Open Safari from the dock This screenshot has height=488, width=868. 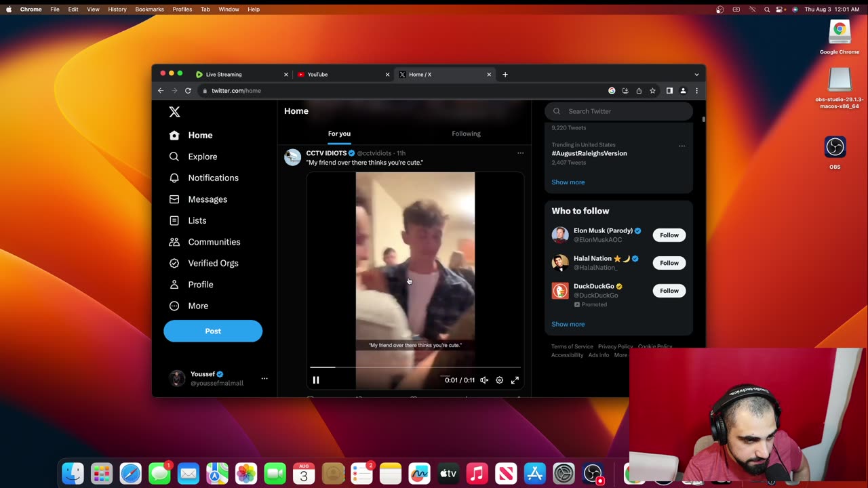[130, 473]
